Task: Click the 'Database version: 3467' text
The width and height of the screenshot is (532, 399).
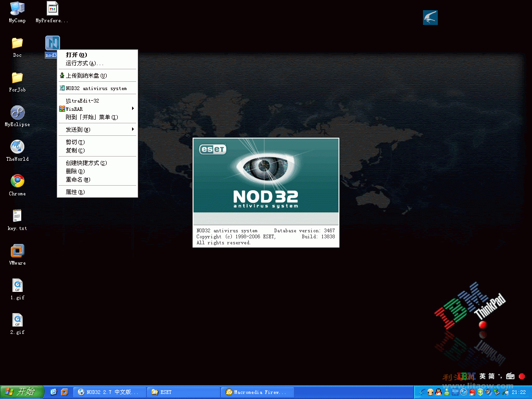Action: pyautogui.click(x=304, y=231)
